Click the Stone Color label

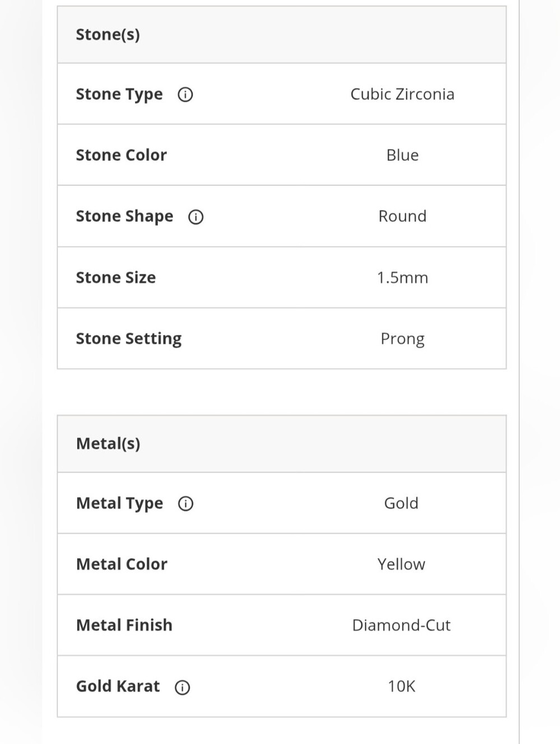coord(122,155)
